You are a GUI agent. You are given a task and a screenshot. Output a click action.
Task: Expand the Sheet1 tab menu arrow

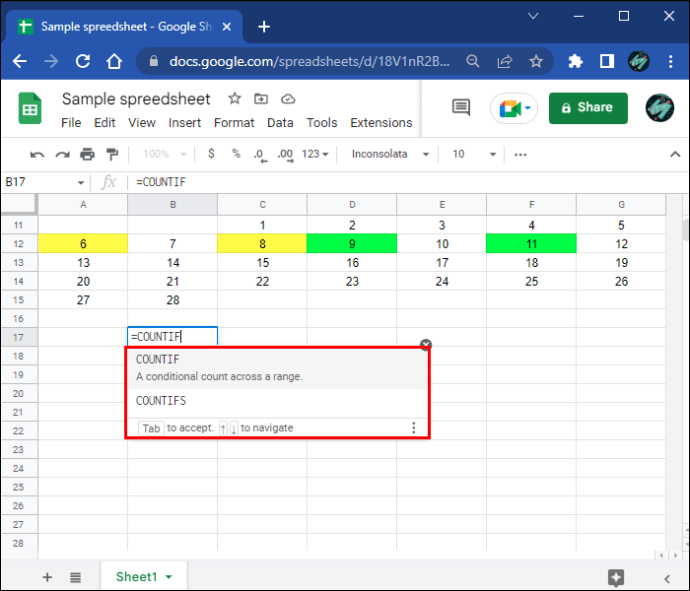tap(169, 577)
